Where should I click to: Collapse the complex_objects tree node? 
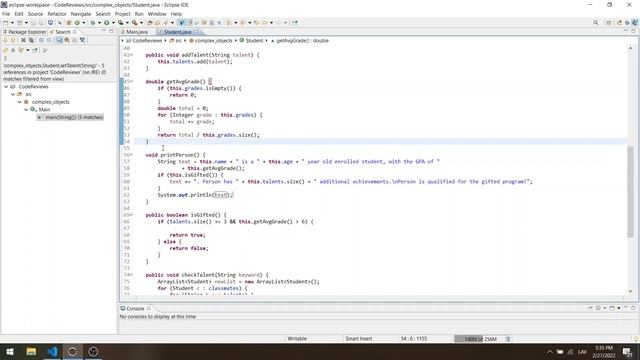click(19, 102)
